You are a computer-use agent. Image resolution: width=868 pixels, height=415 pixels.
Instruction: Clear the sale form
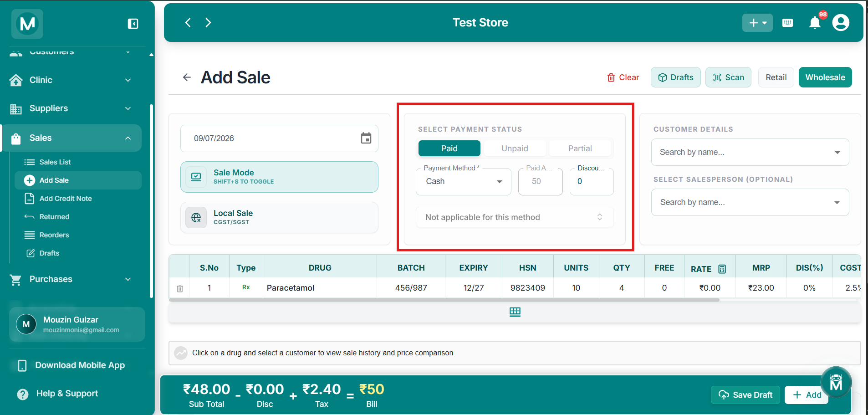point(623,77)
